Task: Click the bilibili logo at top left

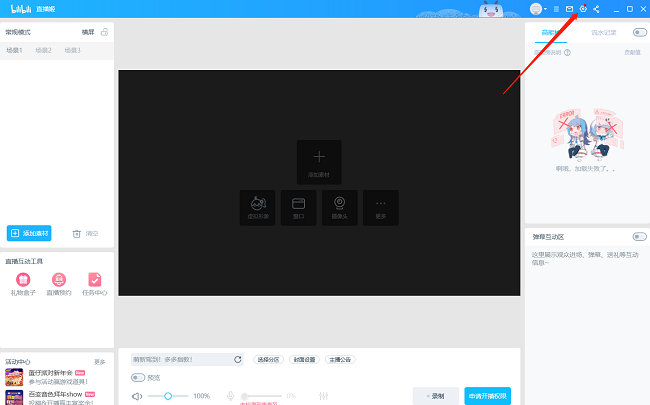Action: [21, 9]
